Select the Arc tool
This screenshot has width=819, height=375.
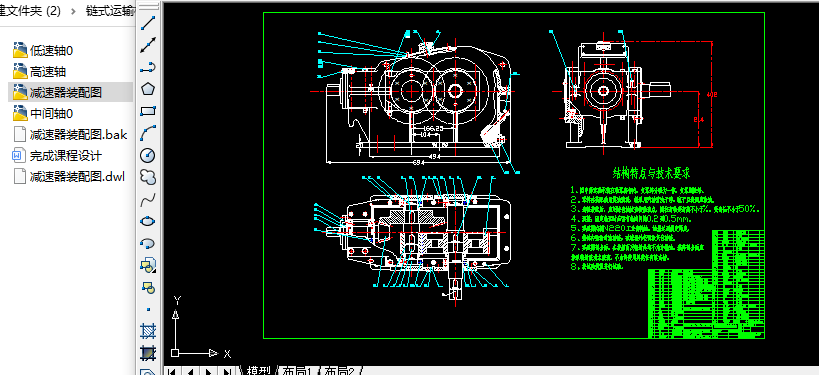pyautogui.click(x=148, y=133)
